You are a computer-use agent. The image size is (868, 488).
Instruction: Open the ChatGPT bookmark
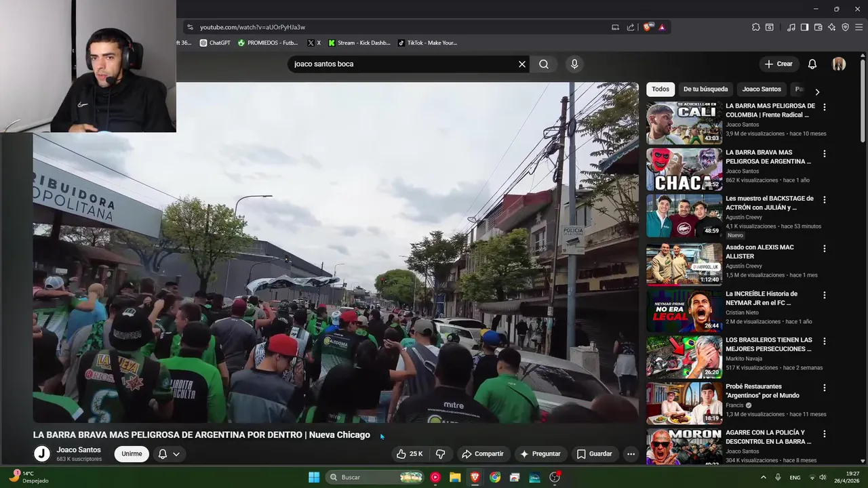point(215,43)
